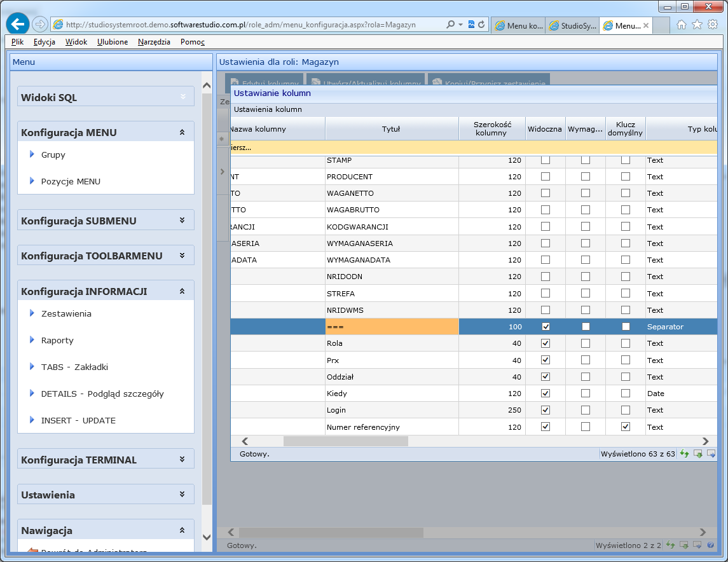Click the dialog horizontal scrollbar left arrow
728x562 pixels.
245,441
